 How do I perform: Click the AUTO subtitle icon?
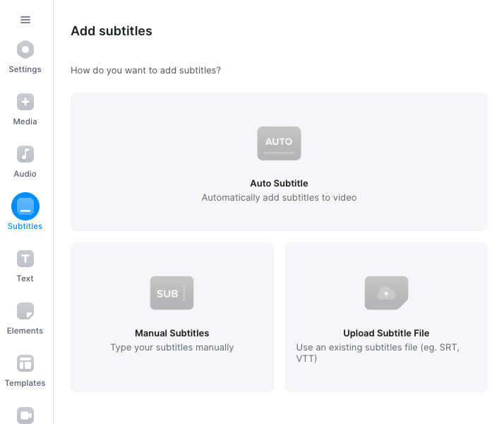point(279,143)
